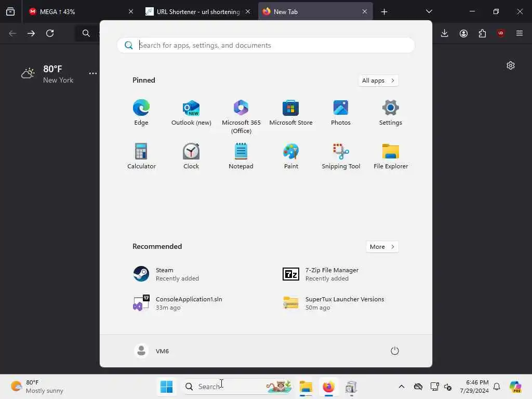Expand the All apps list
Screen dimensions: 532x399
coord(378,81)
